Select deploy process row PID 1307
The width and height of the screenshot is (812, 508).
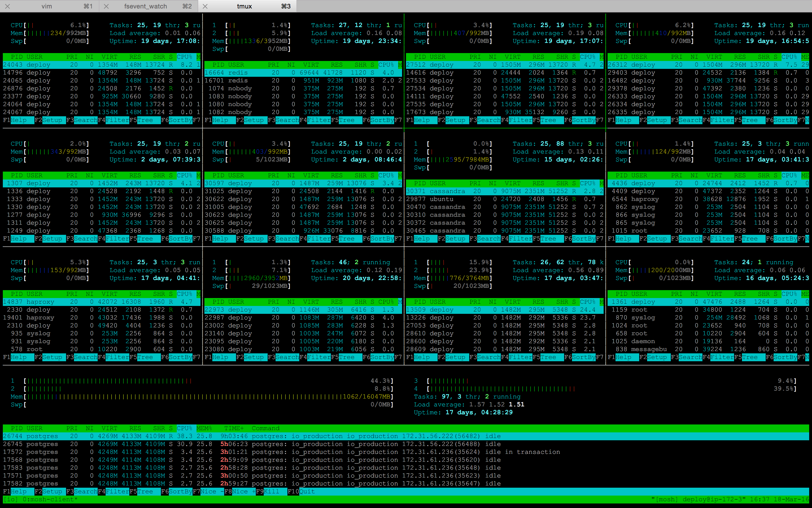(102, 183)
